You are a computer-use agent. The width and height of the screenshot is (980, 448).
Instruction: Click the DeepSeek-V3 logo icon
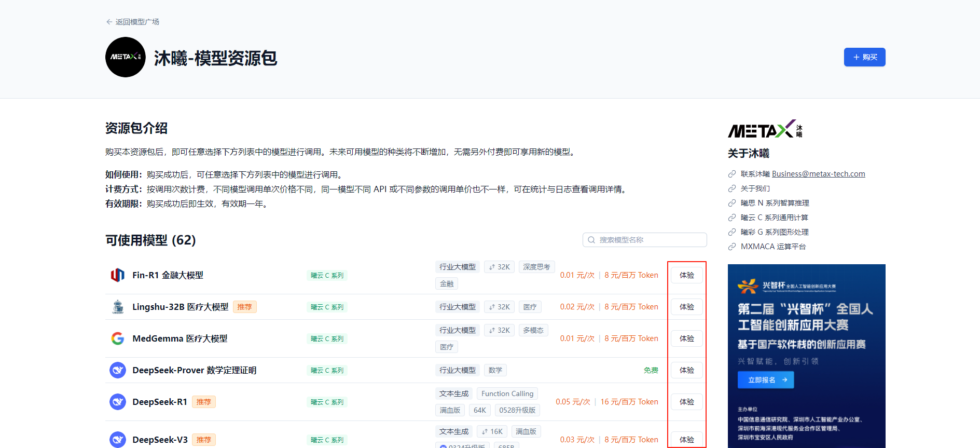pos(118,440)
